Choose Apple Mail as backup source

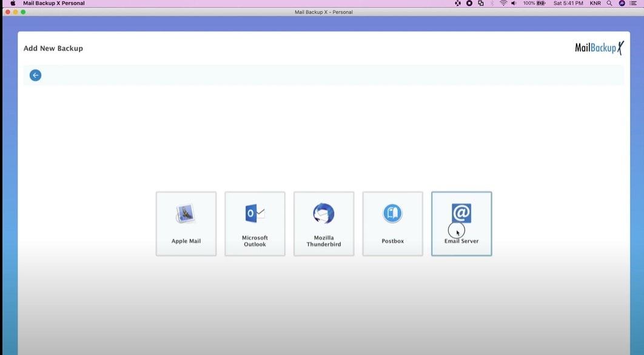(186, 224)
